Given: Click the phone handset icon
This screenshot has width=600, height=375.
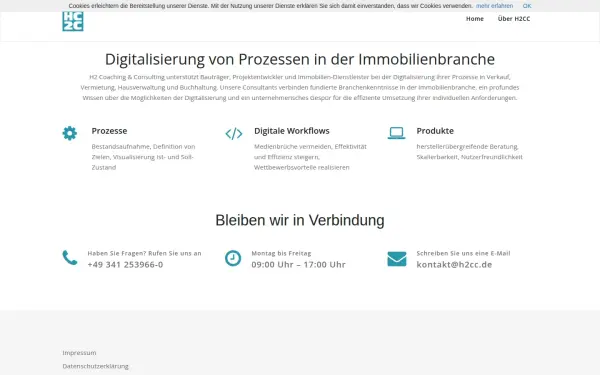Looking at the screenshot, I should (70, 258).
